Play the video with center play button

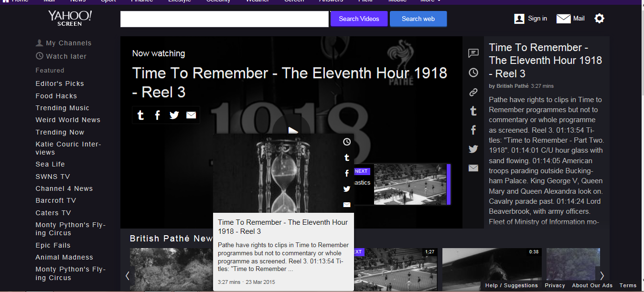click(x=293, y=131)
